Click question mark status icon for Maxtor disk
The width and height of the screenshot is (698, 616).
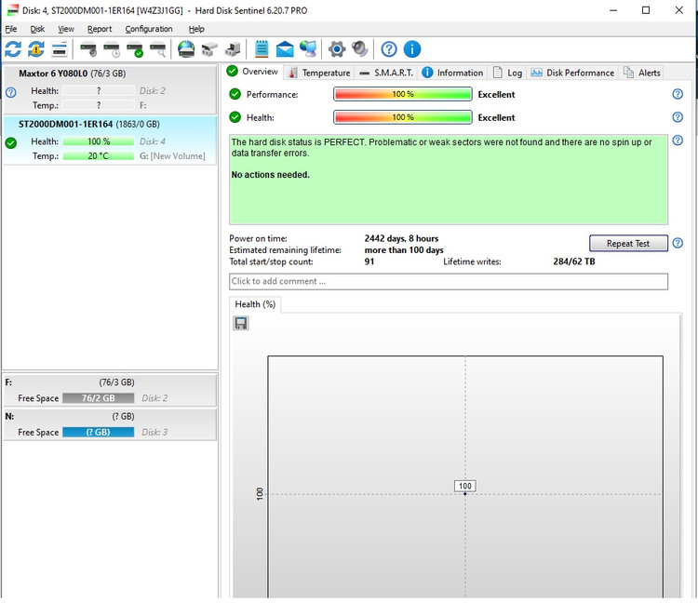click(10, 92)
